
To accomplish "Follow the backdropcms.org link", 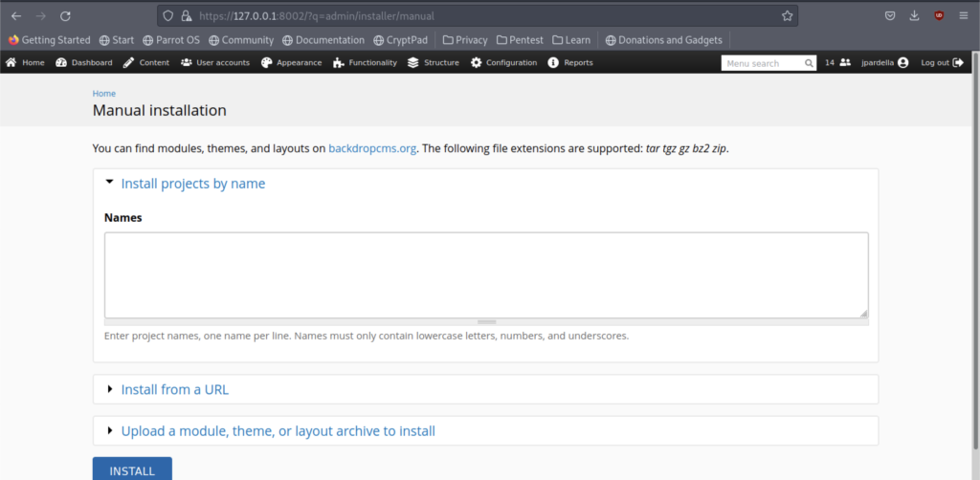I will 372,149.
